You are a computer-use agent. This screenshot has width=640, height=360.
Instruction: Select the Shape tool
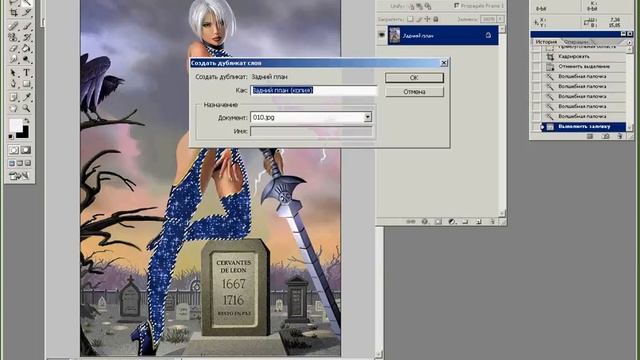pyautogui.click(x=27, y=84)
